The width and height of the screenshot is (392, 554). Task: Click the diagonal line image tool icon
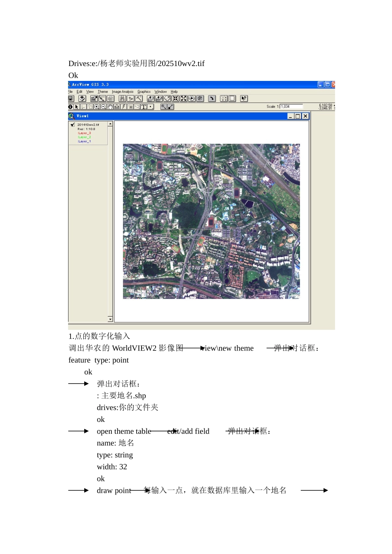170,107
